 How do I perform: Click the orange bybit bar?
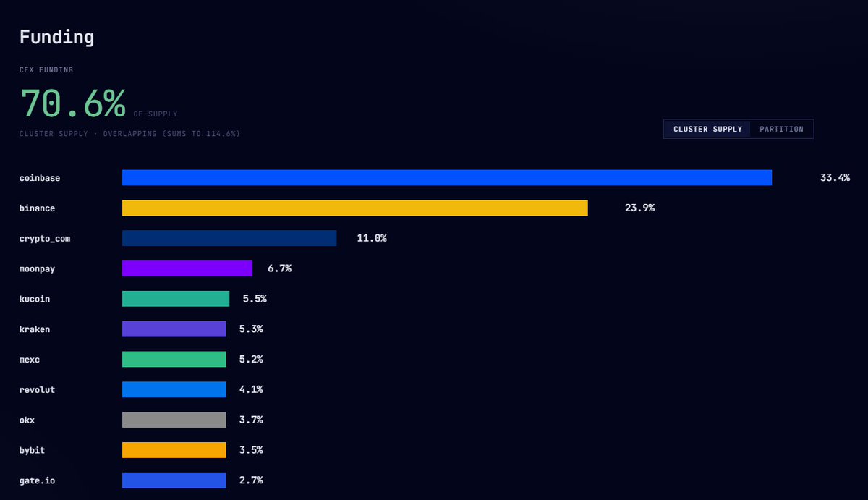(174, 450)
